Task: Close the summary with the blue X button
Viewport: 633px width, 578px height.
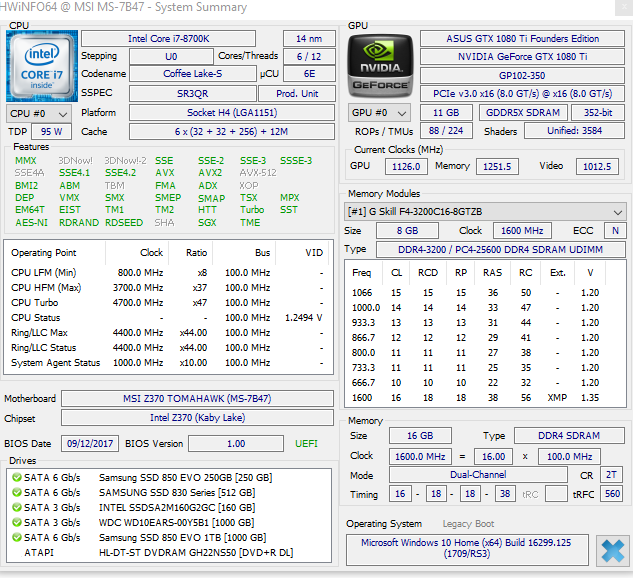Action: [x=612, y=551]
